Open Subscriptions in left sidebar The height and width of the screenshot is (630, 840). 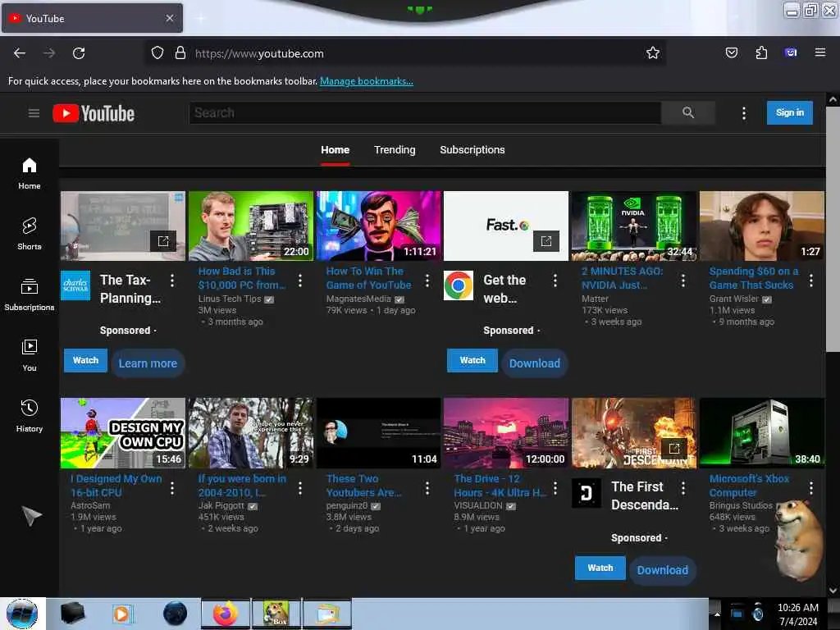(x=30, y=294)
